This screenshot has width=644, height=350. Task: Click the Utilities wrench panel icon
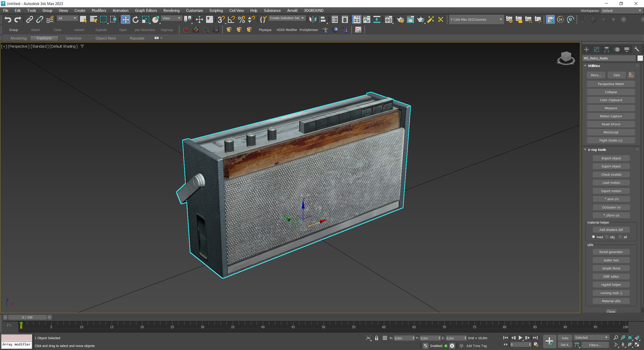[637, 49]
